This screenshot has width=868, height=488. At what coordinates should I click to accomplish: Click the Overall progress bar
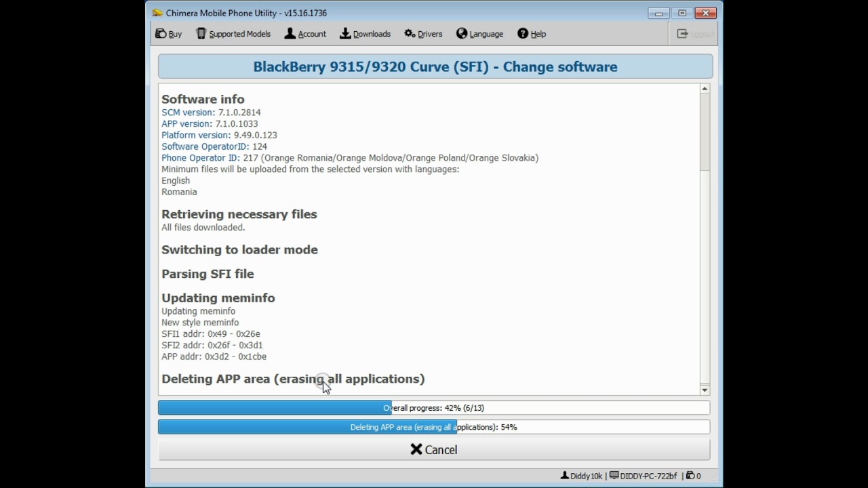tap(434, 408)
